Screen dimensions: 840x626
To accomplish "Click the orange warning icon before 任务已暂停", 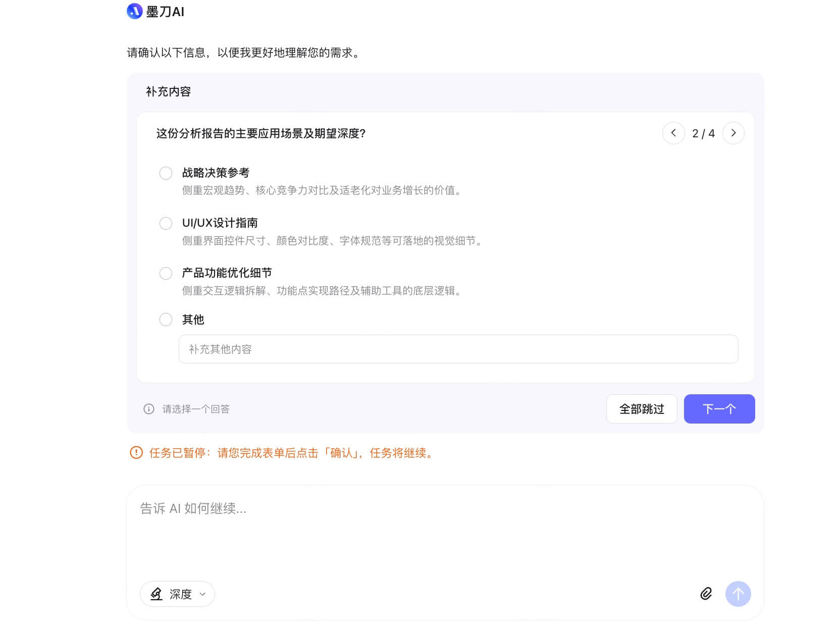I will click(x=135, y=453).
